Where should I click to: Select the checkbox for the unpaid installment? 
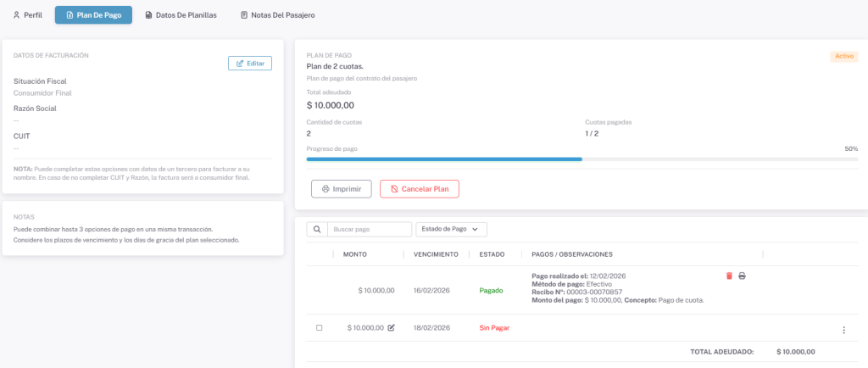319,327
